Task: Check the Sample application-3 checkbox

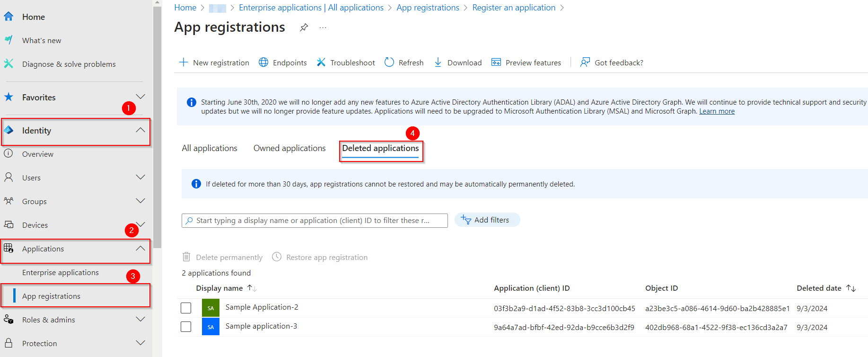Action: (186, 326)
